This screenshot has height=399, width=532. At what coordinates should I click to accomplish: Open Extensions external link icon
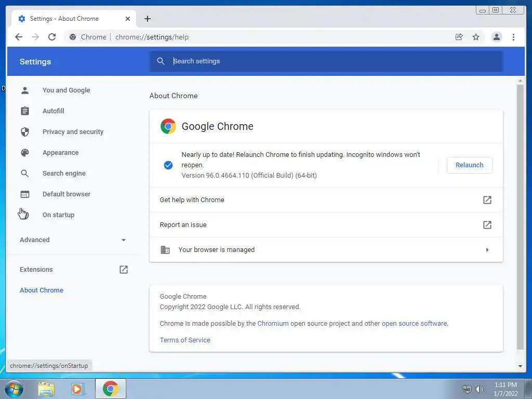[x=124, y=270]
